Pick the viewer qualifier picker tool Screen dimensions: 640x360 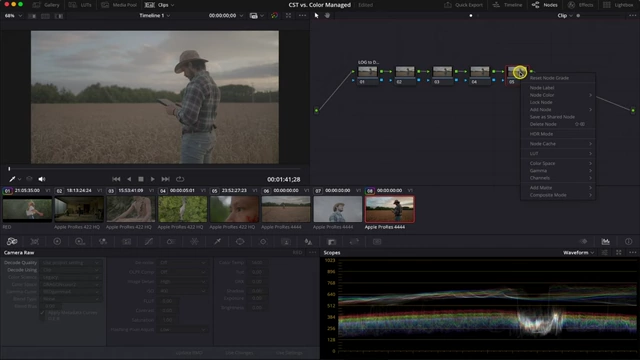[x=12, y=179]
